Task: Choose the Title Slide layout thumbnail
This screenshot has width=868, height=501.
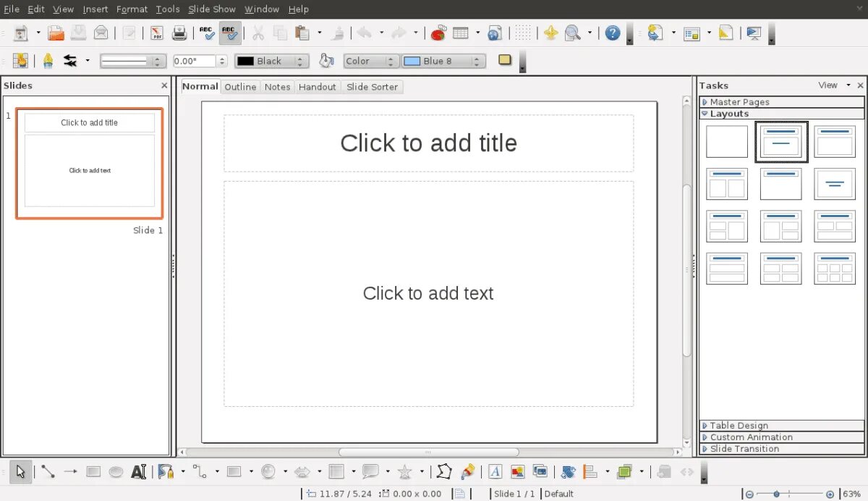Action: coord(780,142)
